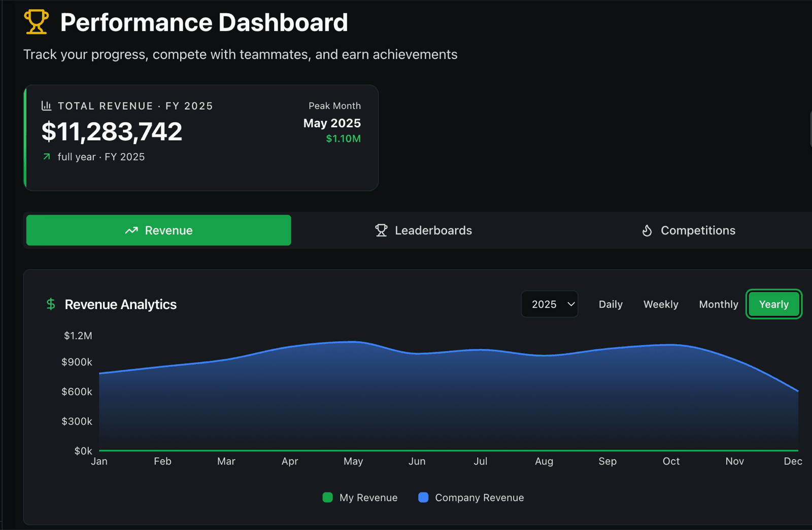This screenshot has height=530, width=812.
Task: Switch chart to Monthly view
Action: coord(719,304)
